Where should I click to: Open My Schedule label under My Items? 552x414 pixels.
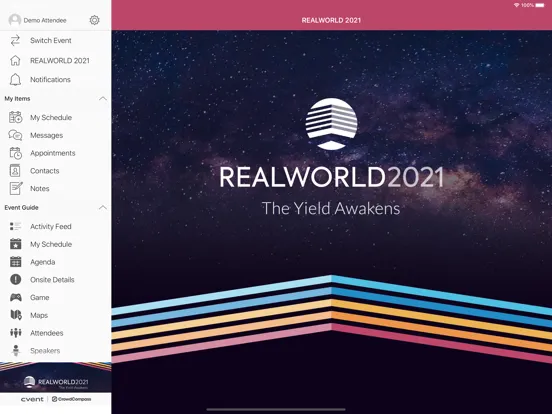[51, 118]
